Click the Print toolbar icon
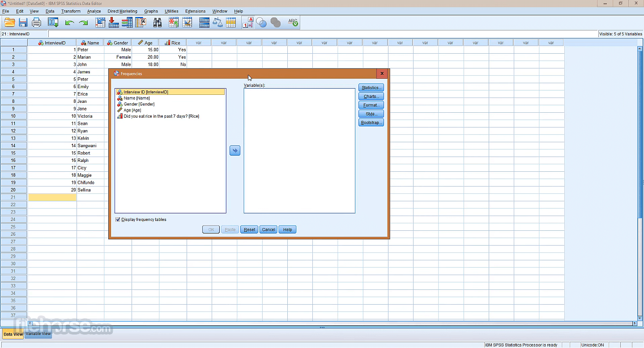Screen dimensions: 644x348 click(x=37, y=22)
